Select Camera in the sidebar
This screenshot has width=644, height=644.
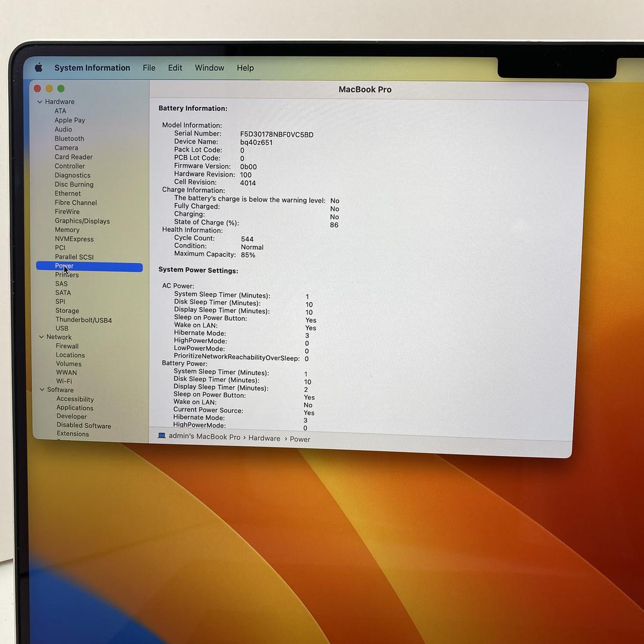[66, 148]
